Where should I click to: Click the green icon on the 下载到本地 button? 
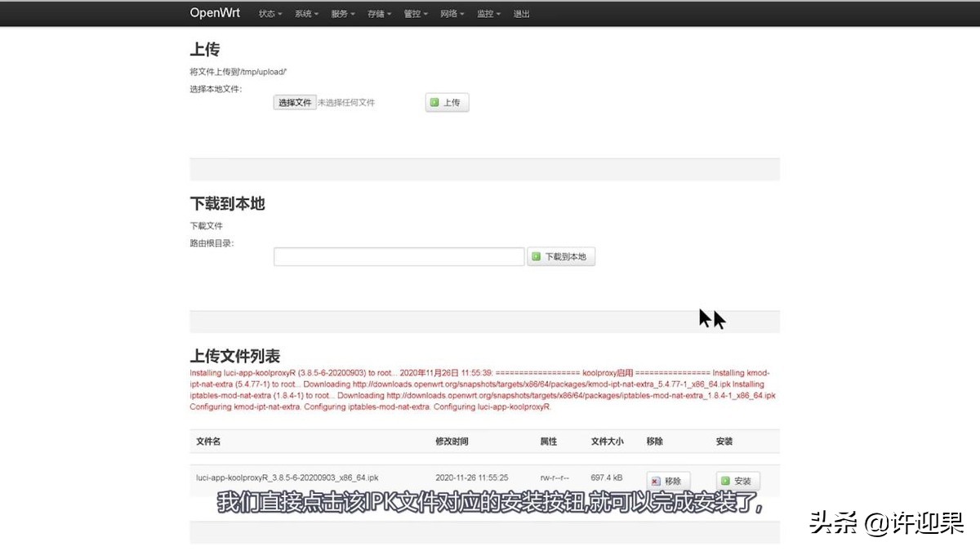click(537, 256)
